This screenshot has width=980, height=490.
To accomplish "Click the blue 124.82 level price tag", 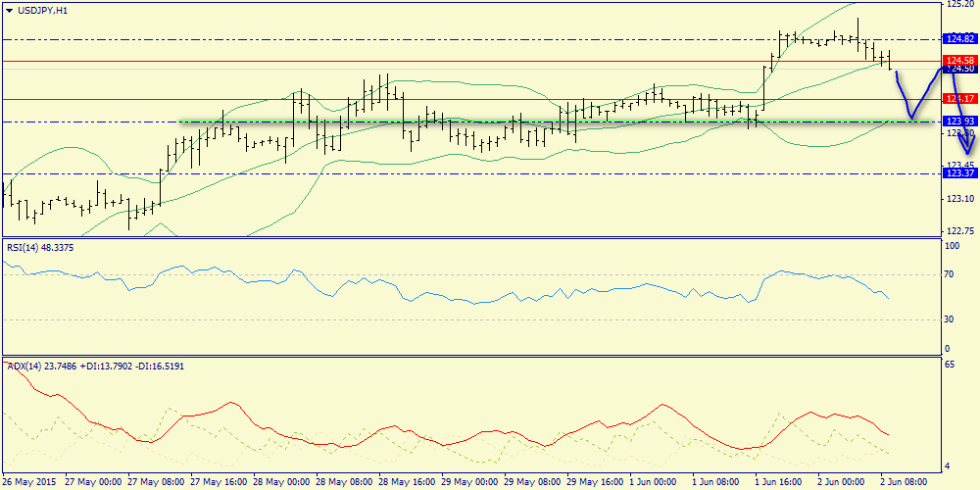I will pyautogui.click(x=961, y=39).
